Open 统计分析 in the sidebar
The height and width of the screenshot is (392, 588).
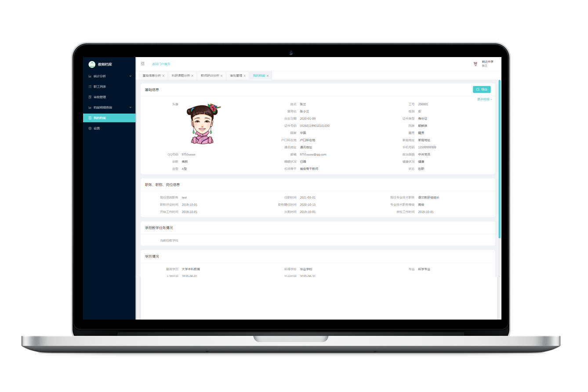[109, 76]
